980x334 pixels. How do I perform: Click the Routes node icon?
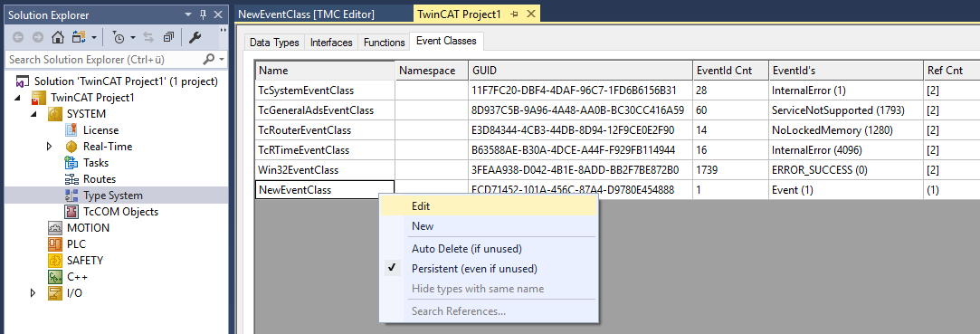pos(71,179)
